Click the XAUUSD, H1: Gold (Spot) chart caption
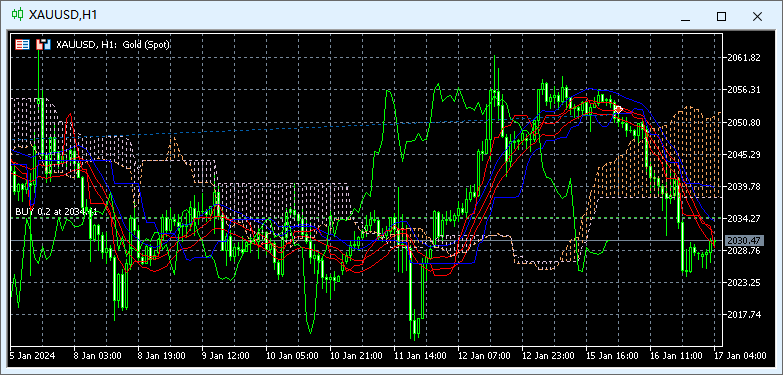783x375 pixels. pos(113,44)
